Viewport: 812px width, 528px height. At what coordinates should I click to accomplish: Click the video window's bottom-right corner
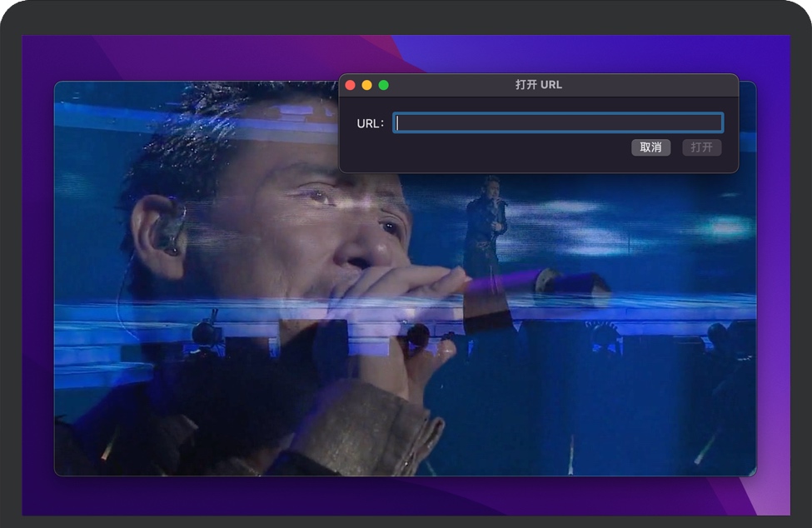point(753,473)
